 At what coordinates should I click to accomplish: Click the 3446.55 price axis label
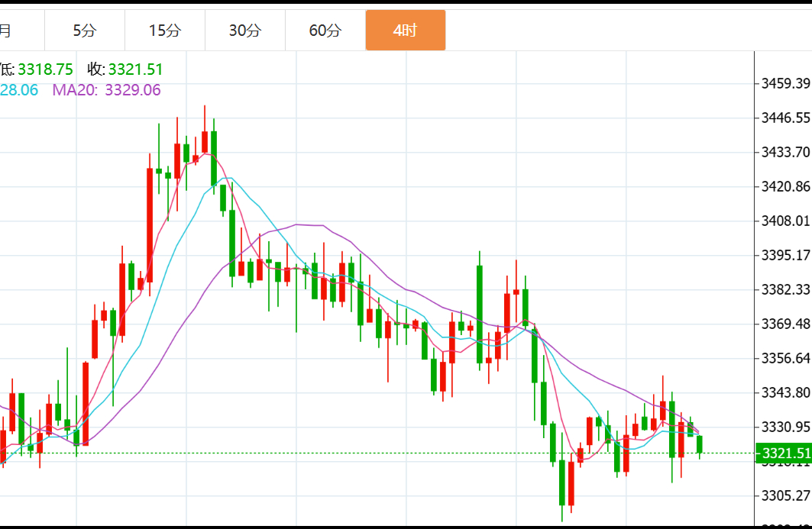coord(785,118)
